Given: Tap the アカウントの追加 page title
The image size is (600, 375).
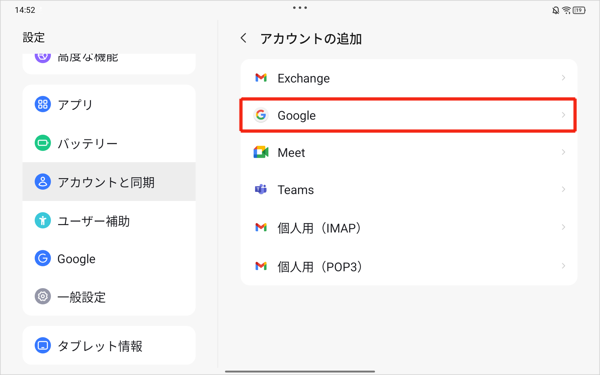Looking at the screenshot, I should point(311,39).
